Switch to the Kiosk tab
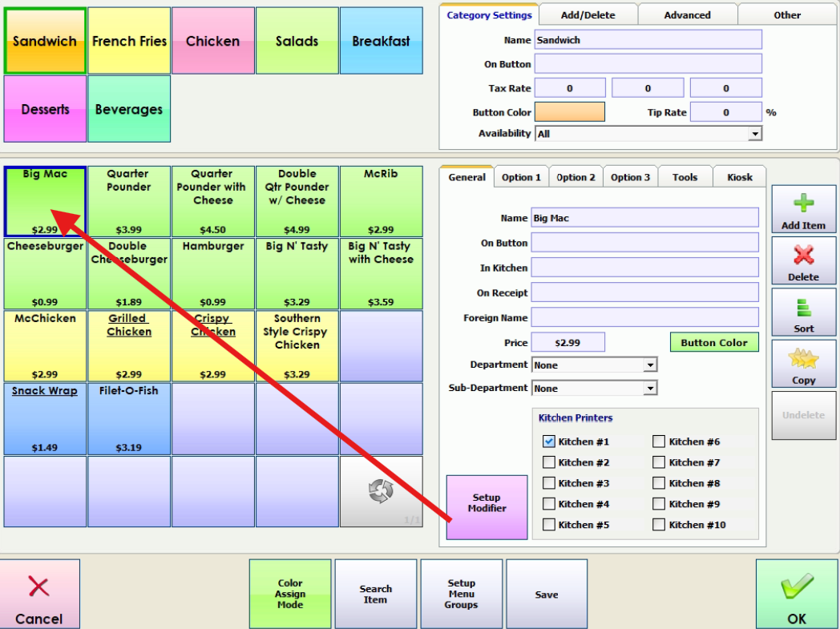This screenshot has height=629, width=840. tap(739, 177)
